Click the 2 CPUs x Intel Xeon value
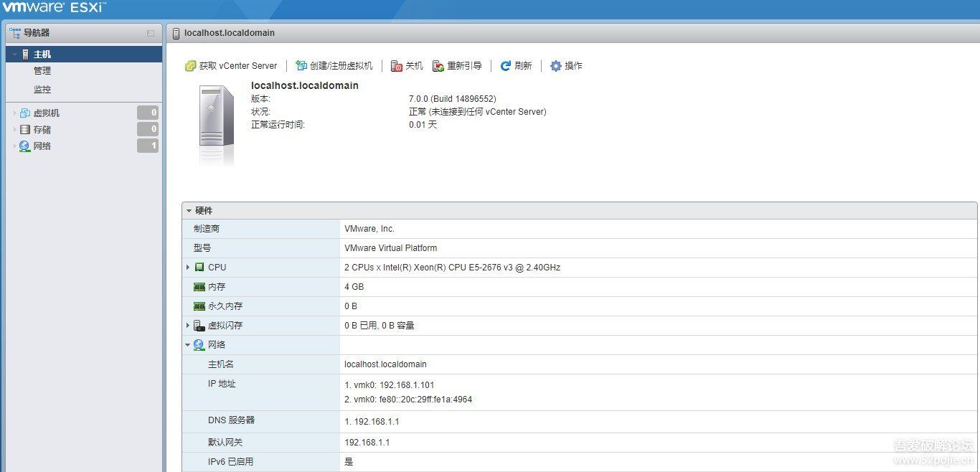 [453, 268]
